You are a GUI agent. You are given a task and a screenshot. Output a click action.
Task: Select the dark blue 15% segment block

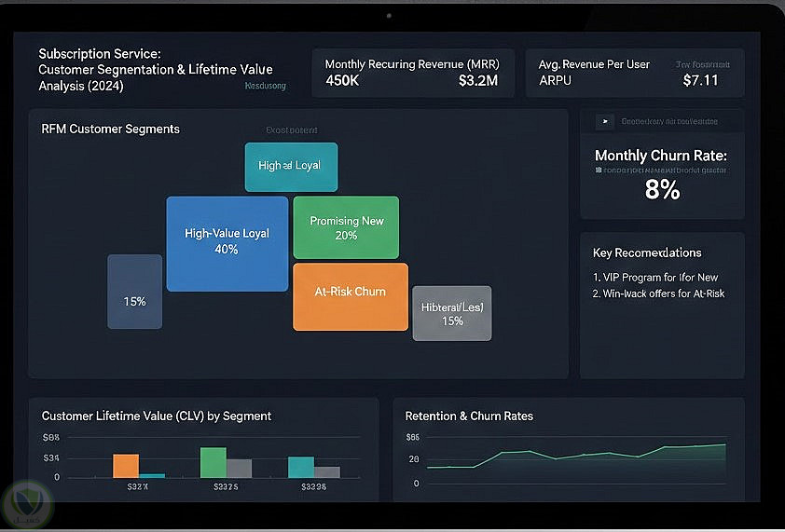[x=134, y=292]
